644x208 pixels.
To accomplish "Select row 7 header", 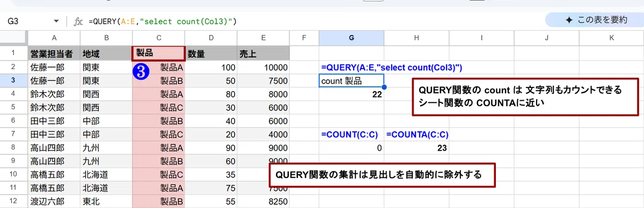I will (x=14, y=134).
